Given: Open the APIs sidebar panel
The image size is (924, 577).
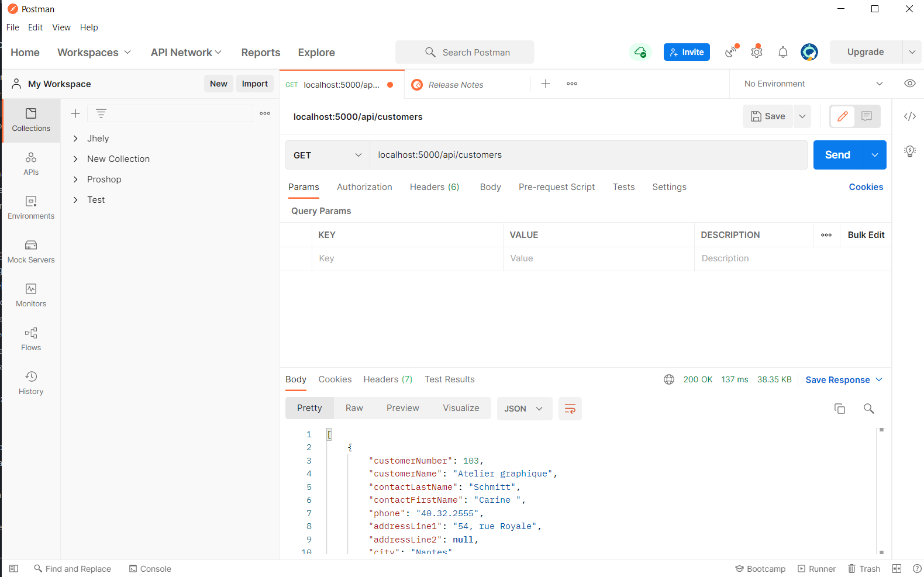Looking at the screenshot, I should [31, 164].
